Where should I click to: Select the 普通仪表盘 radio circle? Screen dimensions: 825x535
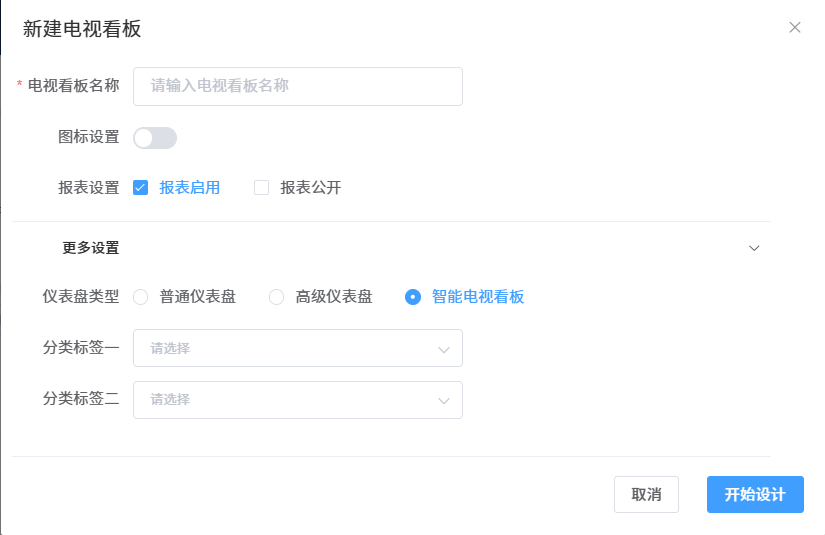click(141, 297)
